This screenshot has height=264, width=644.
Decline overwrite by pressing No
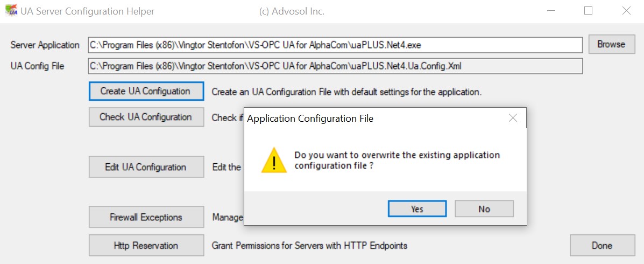click(484, 209)
